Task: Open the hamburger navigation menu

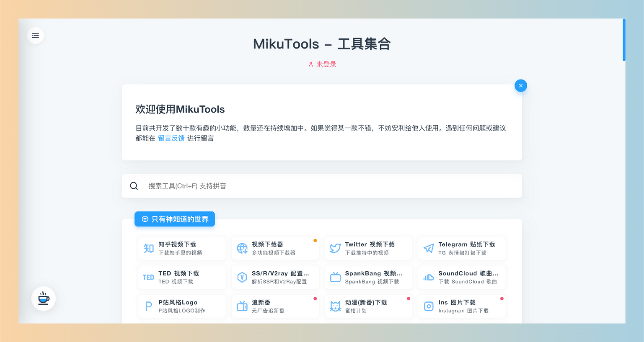Action: click(x=35, y=35)
